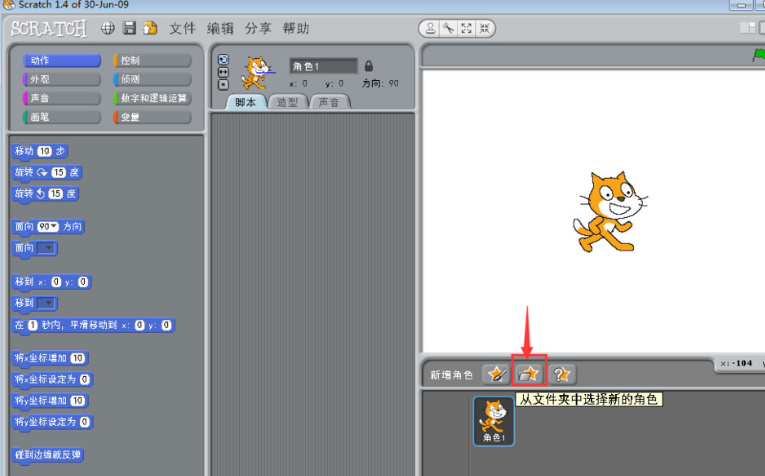
Task: Click the green flag to start
Action: pos(758,57)
